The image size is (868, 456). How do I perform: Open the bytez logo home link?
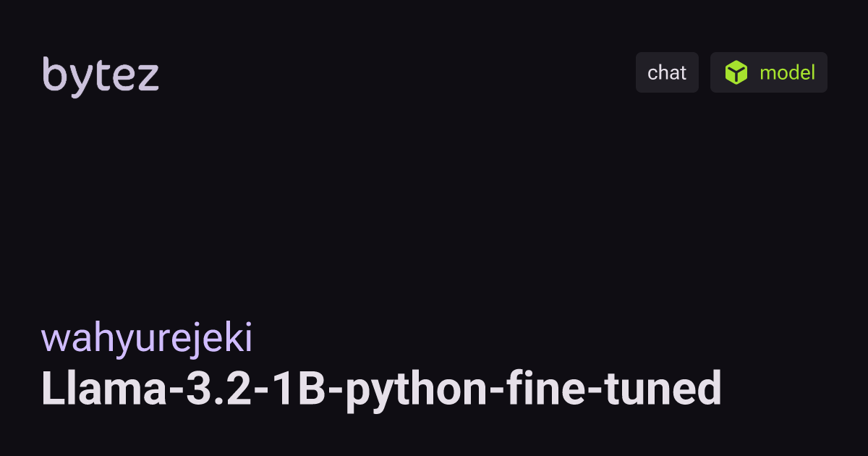click(x=101, y=75)
